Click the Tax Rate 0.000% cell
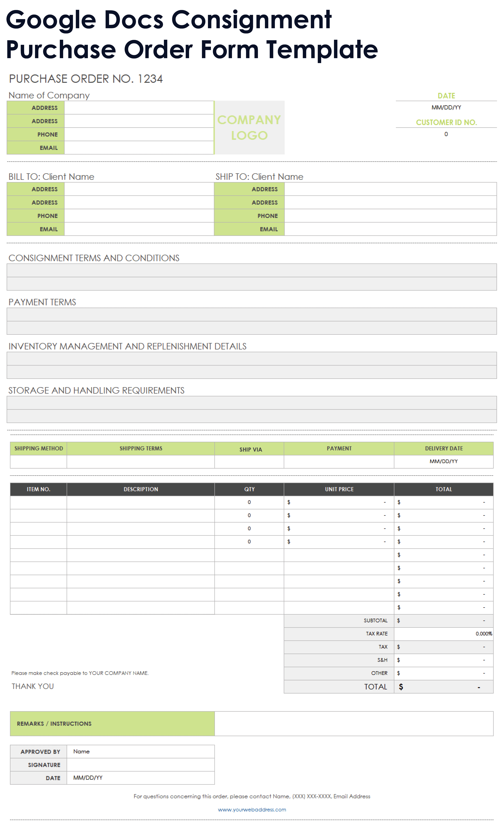This screenshot has height=834, width=504. (x=444, y=634)
